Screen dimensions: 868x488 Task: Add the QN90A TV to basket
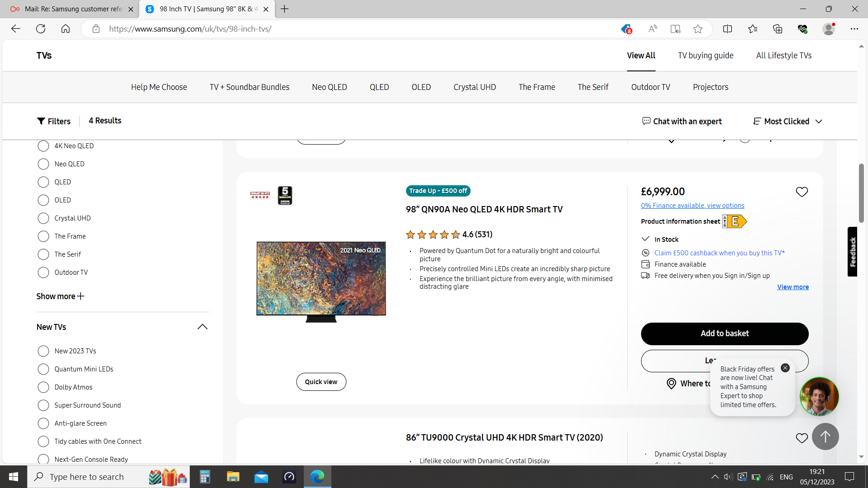click(724, 333)
